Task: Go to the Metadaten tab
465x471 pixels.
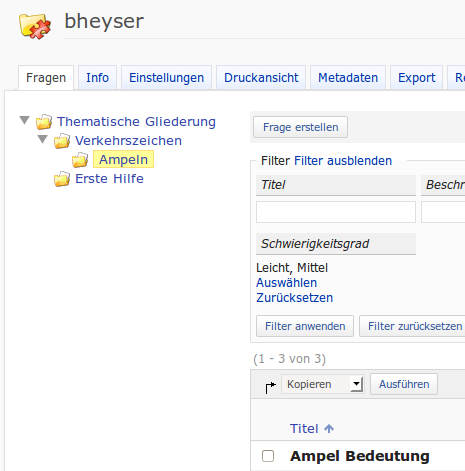Action: [348, 78]
